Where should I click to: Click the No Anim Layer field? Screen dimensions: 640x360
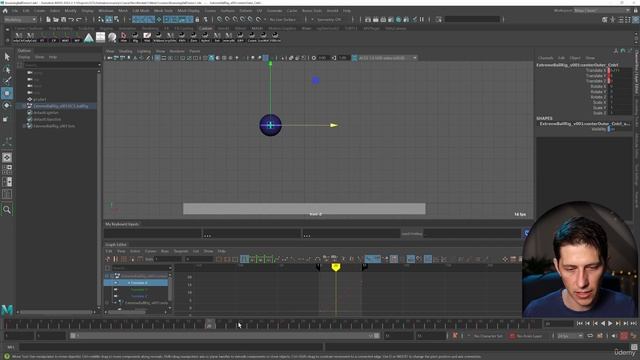tap(529, 336)
